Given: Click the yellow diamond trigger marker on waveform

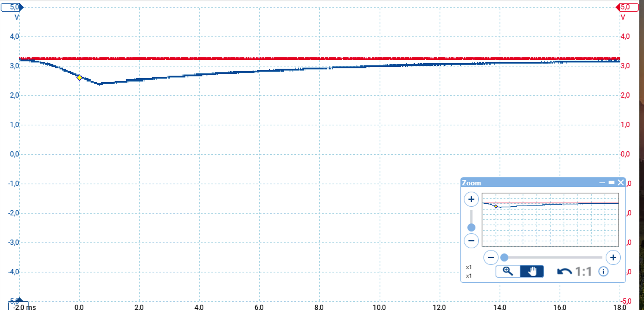Looking at the screenshot, I should 79,78.
